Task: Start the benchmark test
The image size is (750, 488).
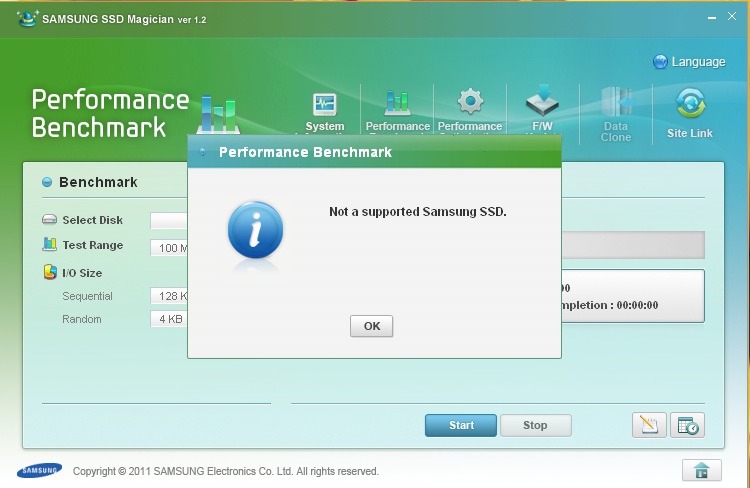Action: [461, 425]
